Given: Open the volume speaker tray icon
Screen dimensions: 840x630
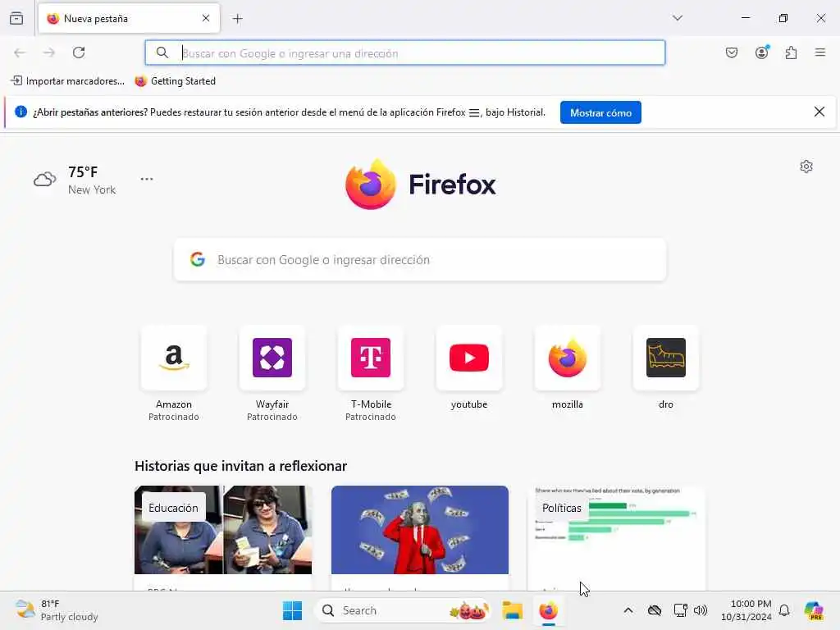Looking at the screenshot, I should coord(701,610).
